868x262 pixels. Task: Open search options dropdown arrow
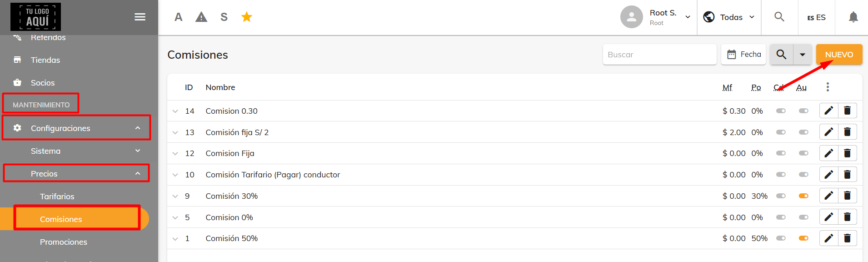coord(803,55)
